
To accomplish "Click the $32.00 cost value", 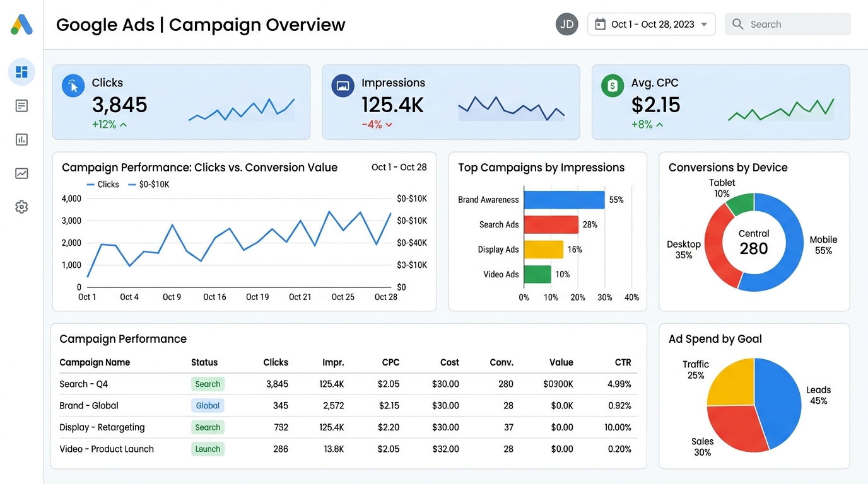I will pos(445,449).
